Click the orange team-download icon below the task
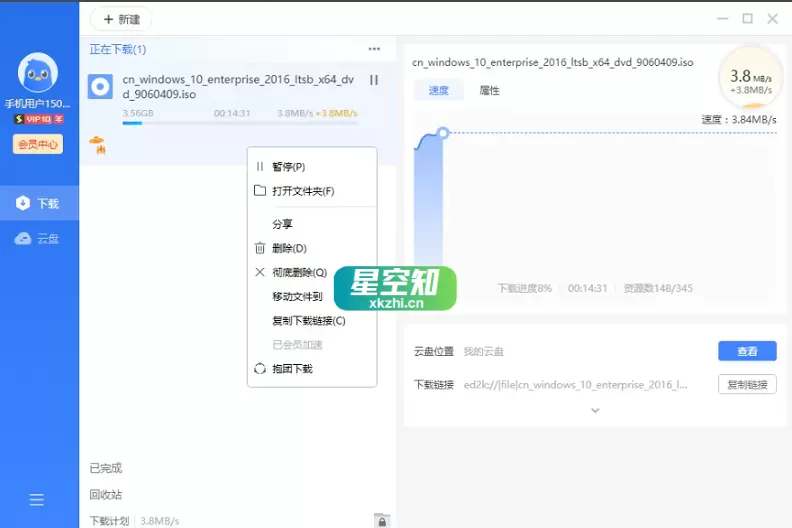Screen dimensions: 792x528 tap(97, 144)
